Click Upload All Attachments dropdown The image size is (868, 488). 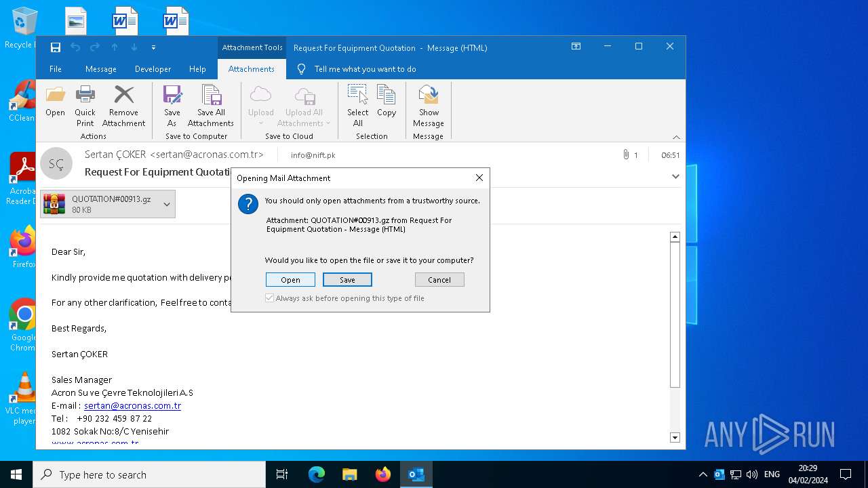[x=304, y=106]
